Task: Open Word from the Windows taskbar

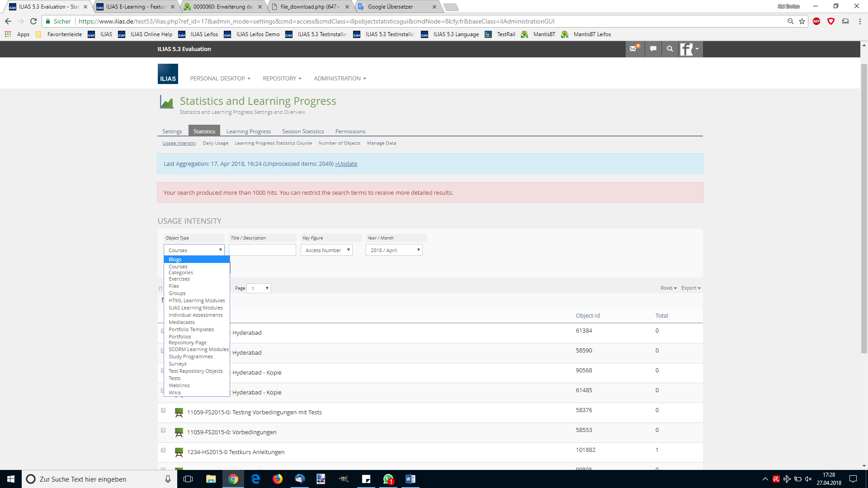Action: click(410, 479)
